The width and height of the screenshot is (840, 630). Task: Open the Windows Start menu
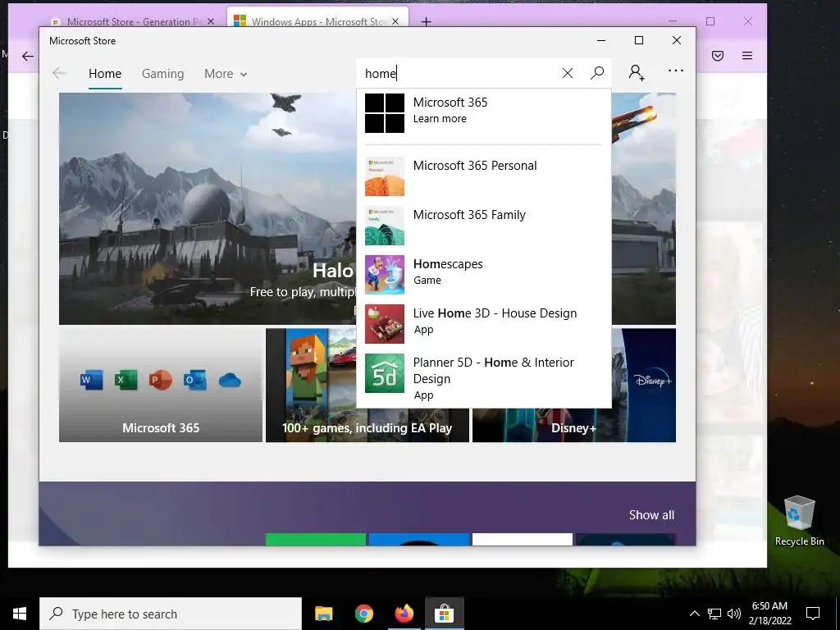(x=20, y=614)
